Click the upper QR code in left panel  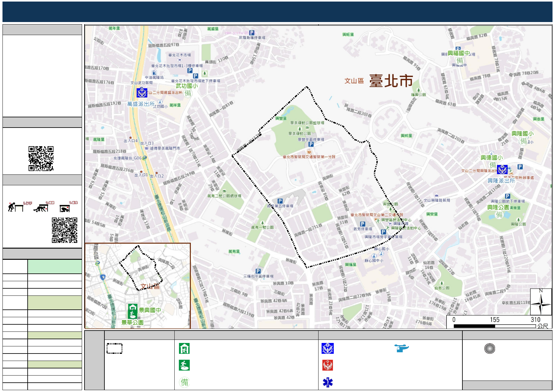pos(41,158)
